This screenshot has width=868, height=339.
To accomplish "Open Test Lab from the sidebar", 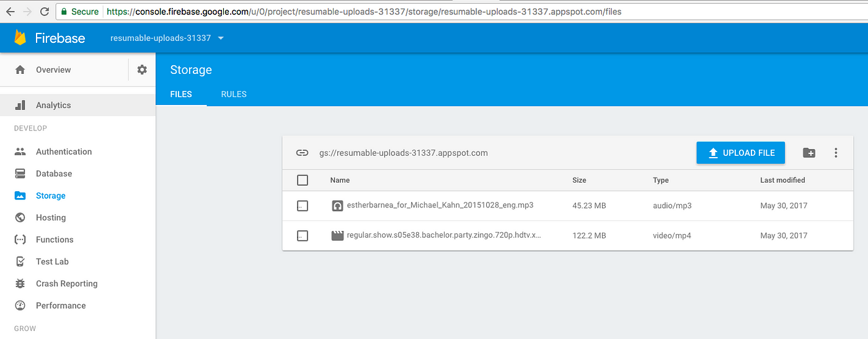I will [x=52, y=261].
